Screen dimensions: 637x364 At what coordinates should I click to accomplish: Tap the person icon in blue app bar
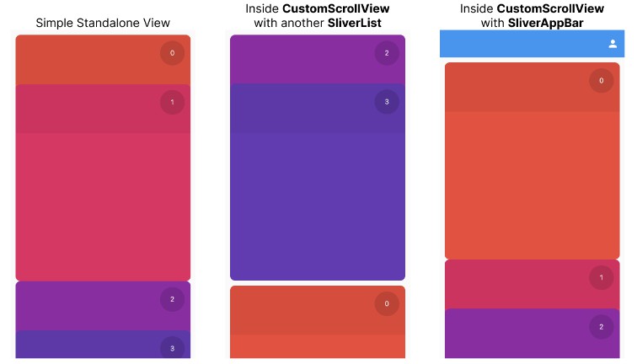click(x=613, y=44)
